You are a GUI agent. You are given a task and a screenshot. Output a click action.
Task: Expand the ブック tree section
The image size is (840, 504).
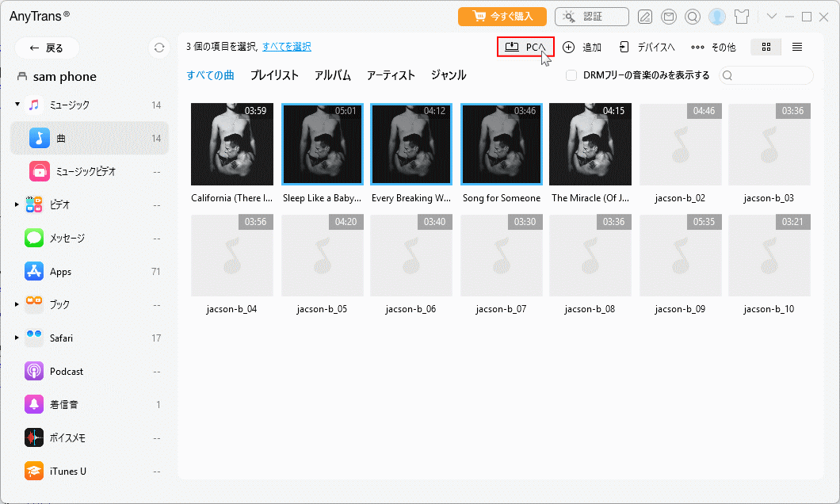click(x=17, y=304)
